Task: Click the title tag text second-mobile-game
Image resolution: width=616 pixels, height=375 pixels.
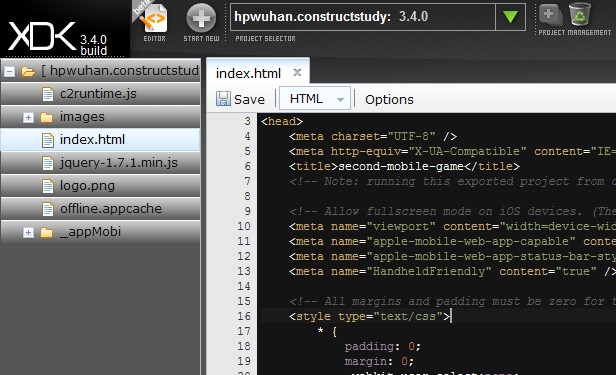Action: click(x=401, y=166)
